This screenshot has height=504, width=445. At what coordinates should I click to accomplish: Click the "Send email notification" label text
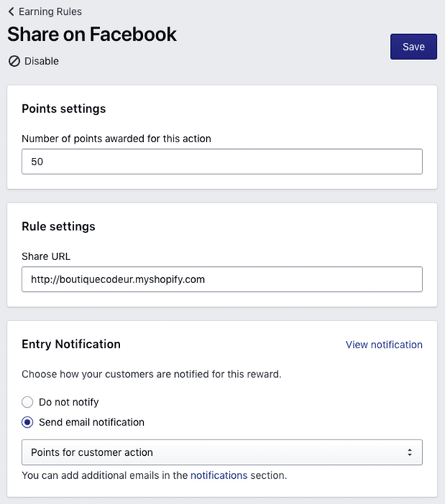click(x=91, y=422)
